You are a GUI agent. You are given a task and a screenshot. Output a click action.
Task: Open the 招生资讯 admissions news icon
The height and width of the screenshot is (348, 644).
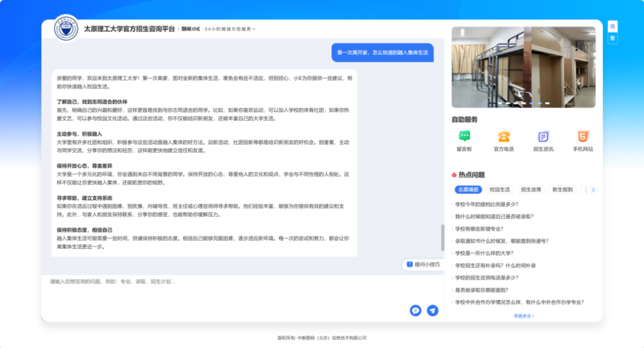[x=543, y=137]
